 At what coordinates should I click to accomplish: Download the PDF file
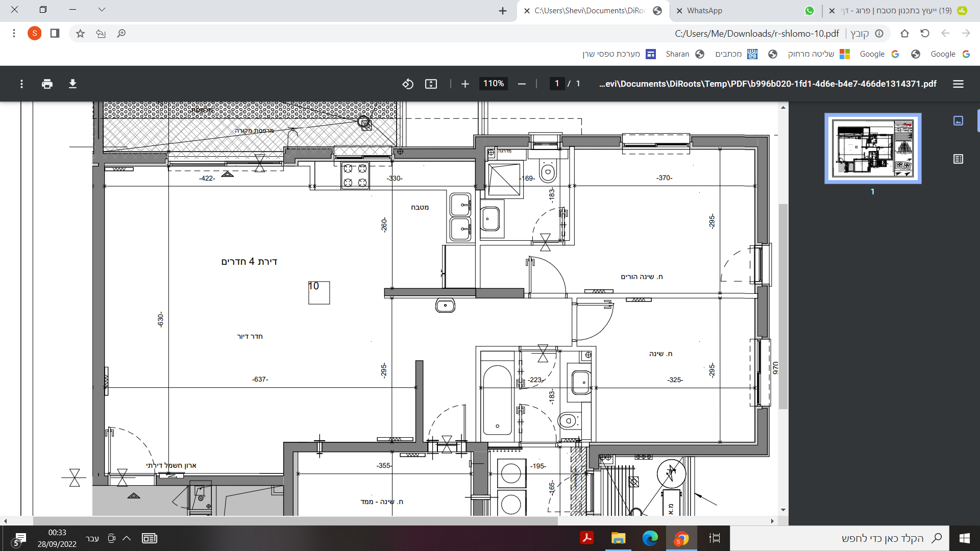pos(72,84)
